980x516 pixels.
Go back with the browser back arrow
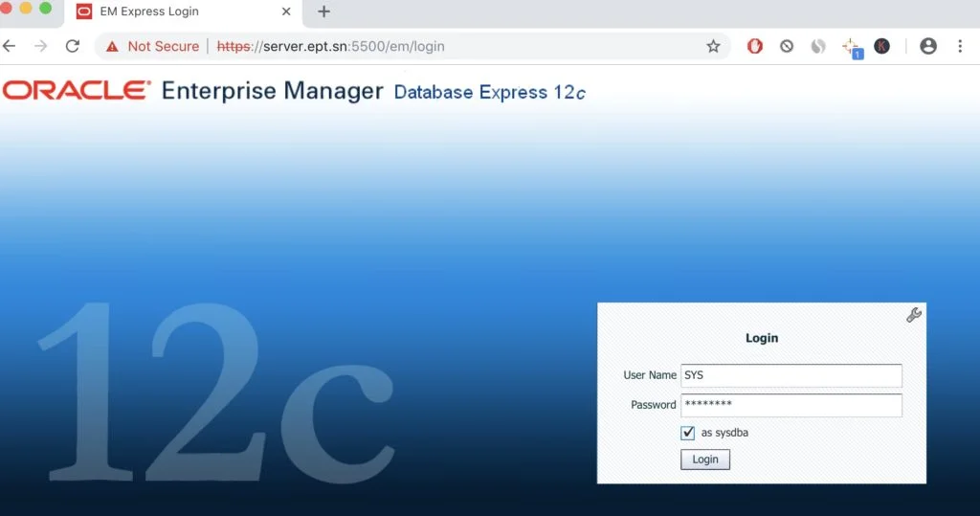point(10,46)
